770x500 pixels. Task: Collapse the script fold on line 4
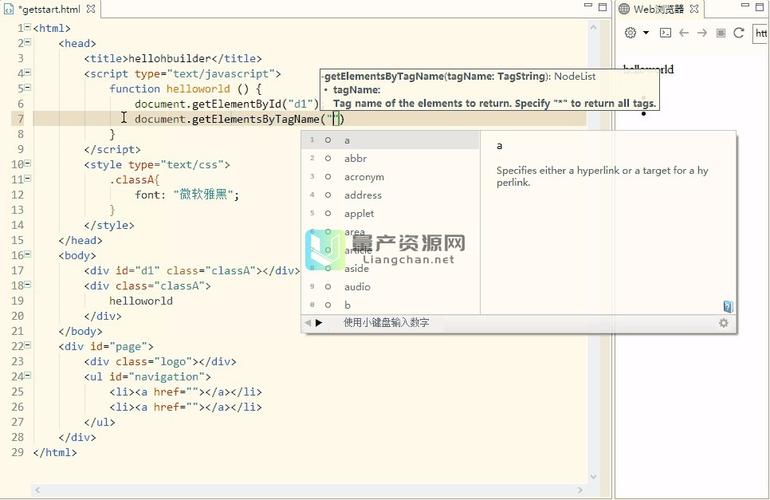(28, 72)
